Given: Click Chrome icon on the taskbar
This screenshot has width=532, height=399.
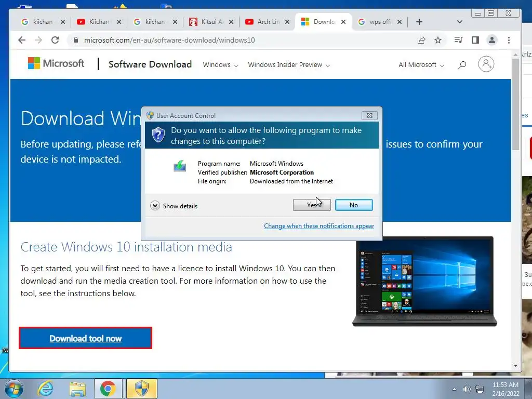Looking at the screenshot, I should (x=108, y=389).
